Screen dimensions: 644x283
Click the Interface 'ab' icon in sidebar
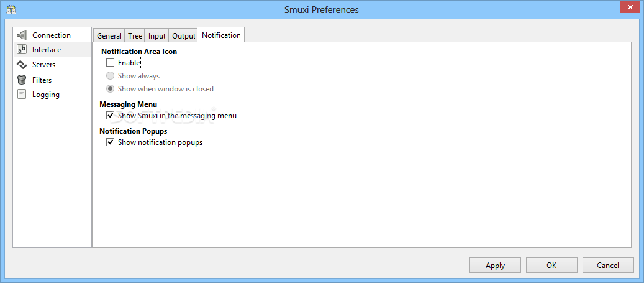(x=22, y=50)
